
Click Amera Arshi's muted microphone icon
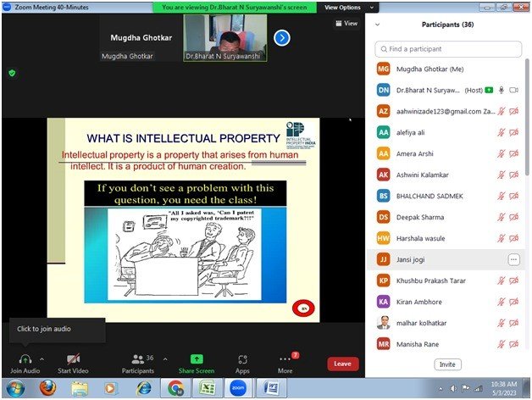tap(502, 153)
